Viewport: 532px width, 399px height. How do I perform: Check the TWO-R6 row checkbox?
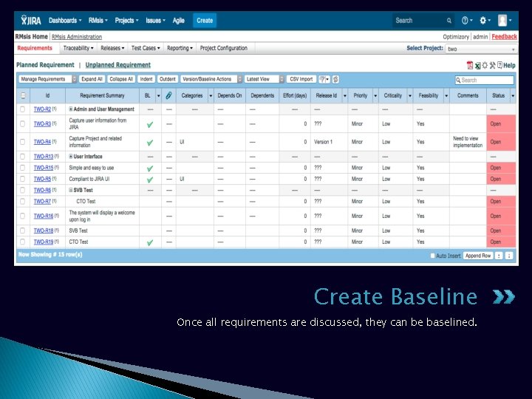click(x=22, y=190)
